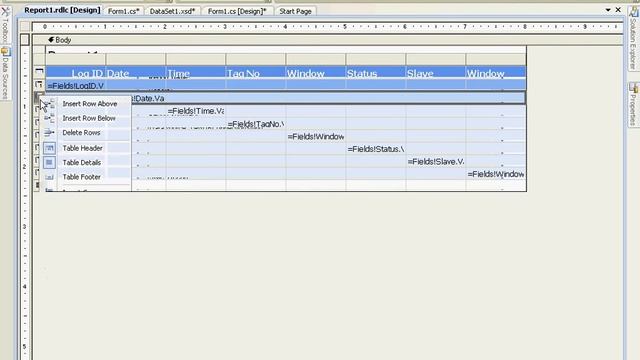This screenshot has width=640, height=360.
Task: Select the Slave header cell
Action: 436,73
